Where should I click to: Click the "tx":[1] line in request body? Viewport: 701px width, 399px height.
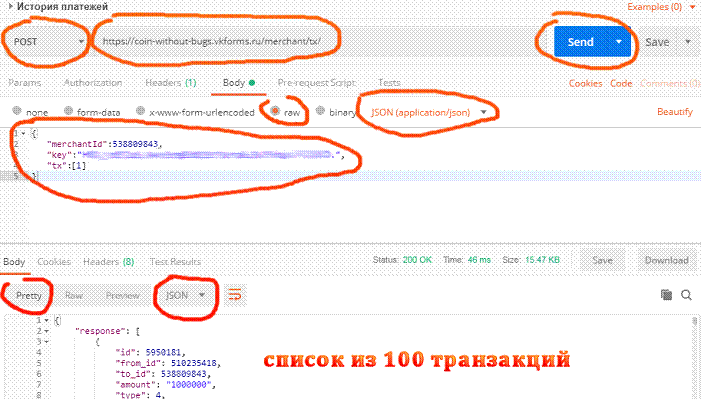[x=66, y=166]
